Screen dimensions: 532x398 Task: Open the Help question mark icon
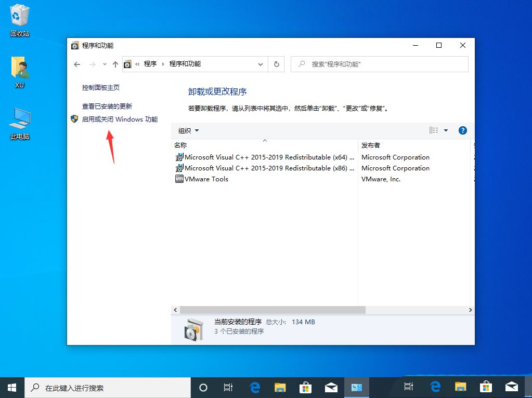(x=462, y=130)
